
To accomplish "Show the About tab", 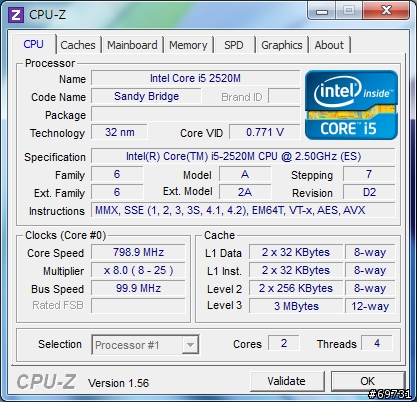I will tap(329, 45).
